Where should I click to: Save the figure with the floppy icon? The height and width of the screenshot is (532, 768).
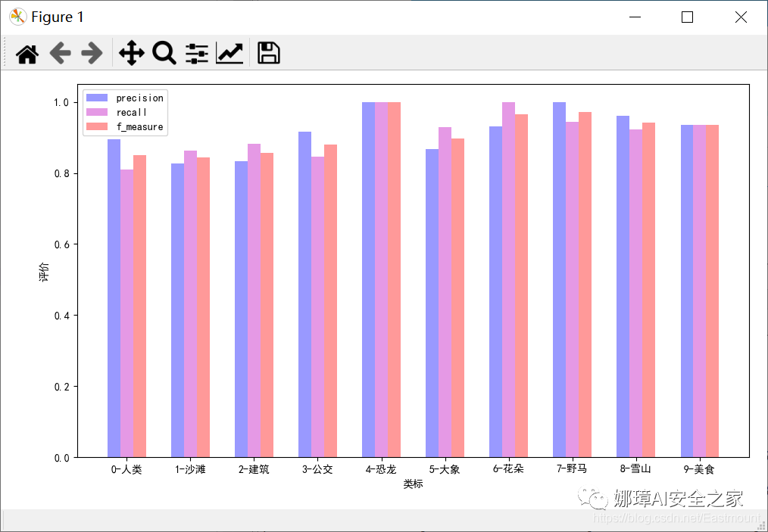pyautogui.click(x=268, y=53)
